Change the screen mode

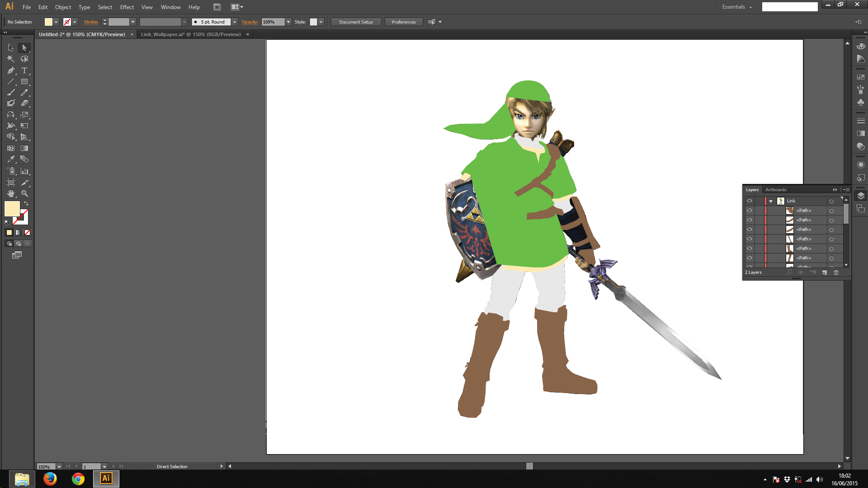pyautogui.click(x=17, y=255)
